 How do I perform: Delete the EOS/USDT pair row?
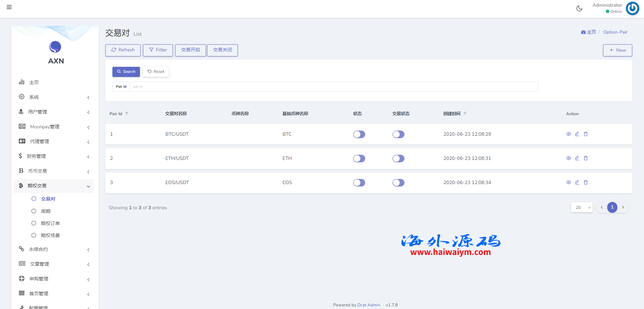tap(586, 182)
